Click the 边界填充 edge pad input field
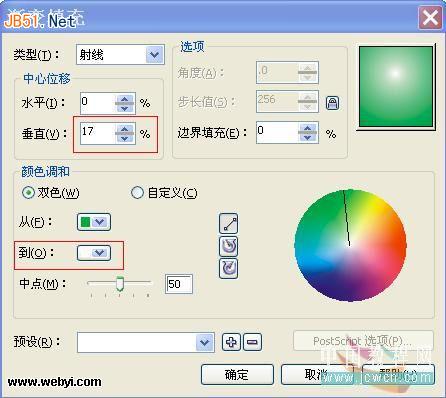This screenshot has height=398, width=446. pyautogui.click(x=277, y=133)
